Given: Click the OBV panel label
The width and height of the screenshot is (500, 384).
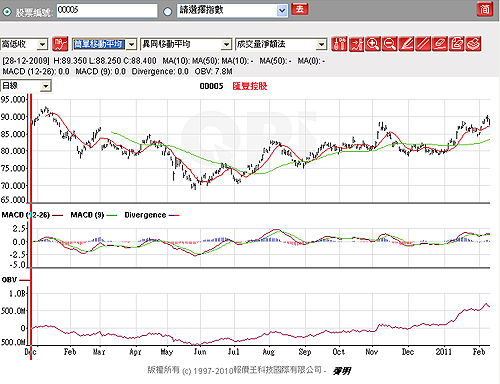Looking at the screenshot, I should coord(9,280).
